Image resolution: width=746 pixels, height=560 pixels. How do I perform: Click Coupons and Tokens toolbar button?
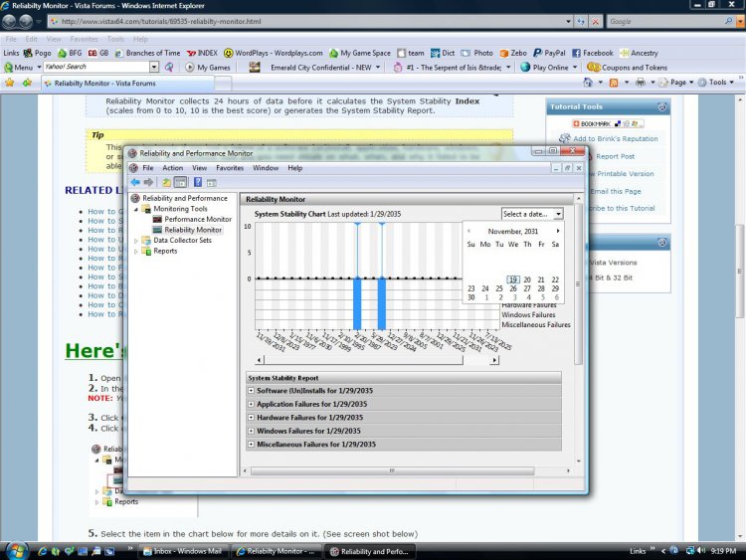[627, 68]
